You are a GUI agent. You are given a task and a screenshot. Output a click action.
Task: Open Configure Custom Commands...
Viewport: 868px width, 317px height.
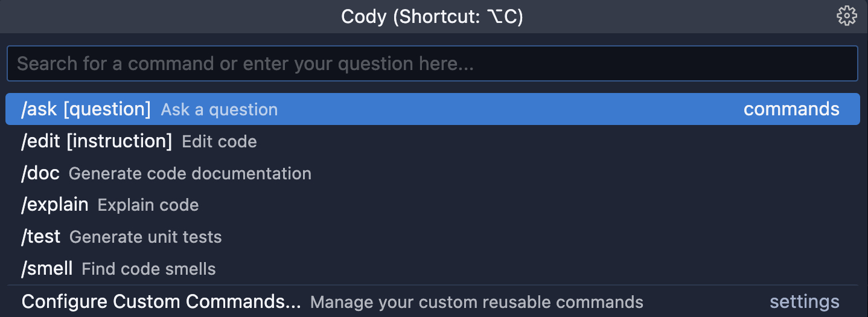(432, 301)
